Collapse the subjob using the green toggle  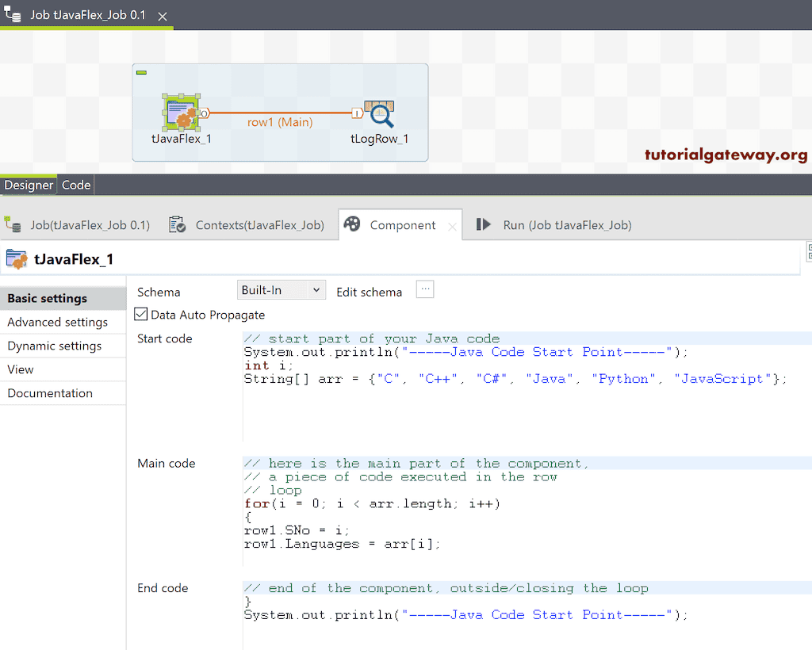point(141,72)
